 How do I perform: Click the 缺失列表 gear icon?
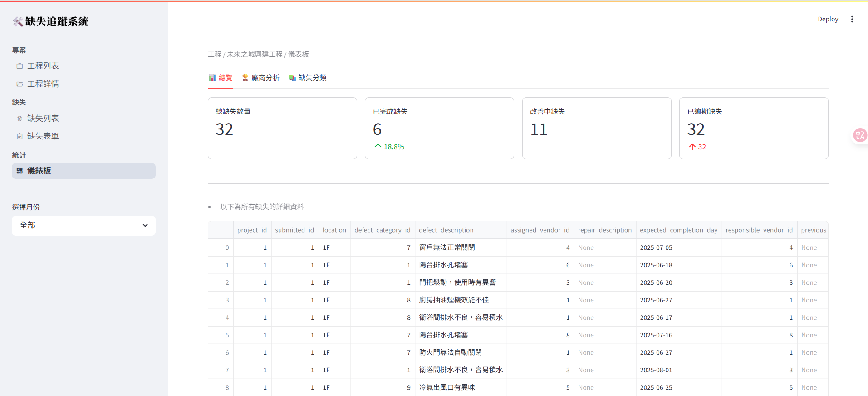[20, 119]
